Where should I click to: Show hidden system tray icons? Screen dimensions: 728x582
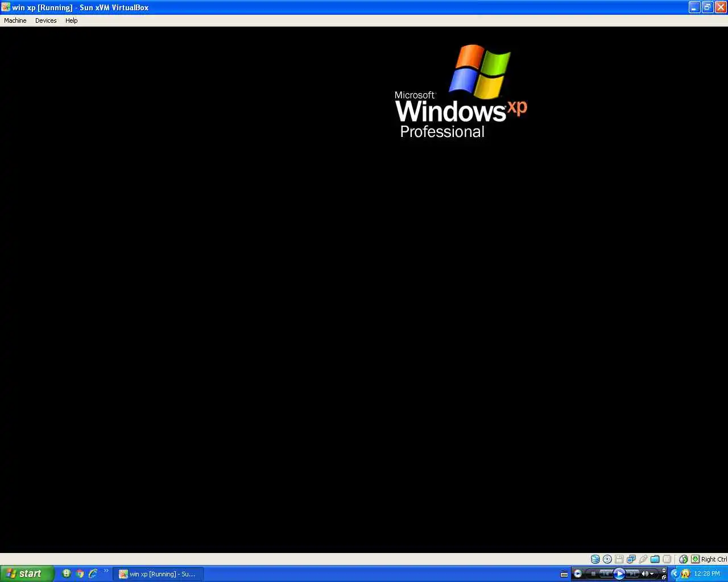675,573
